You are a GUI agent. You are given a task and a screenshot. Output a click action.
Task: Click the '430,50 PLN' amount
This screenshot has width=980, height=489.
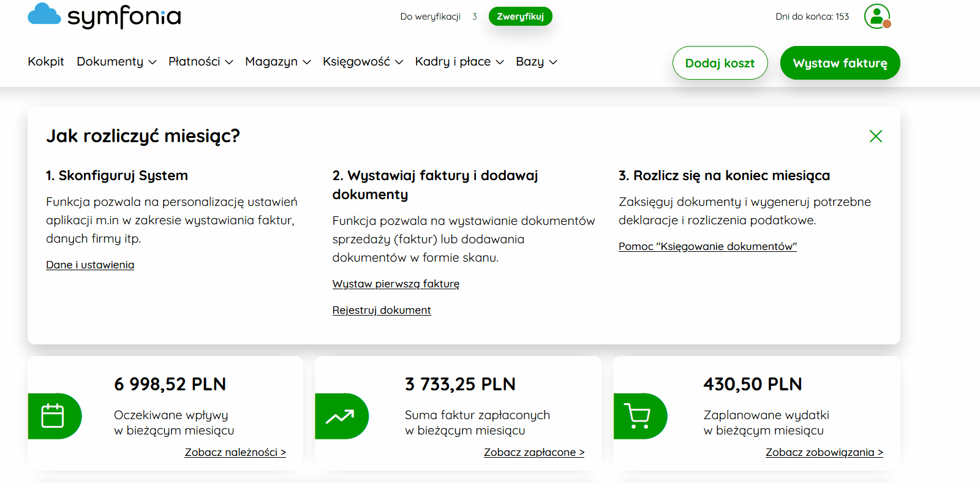[x=753, y=384]
